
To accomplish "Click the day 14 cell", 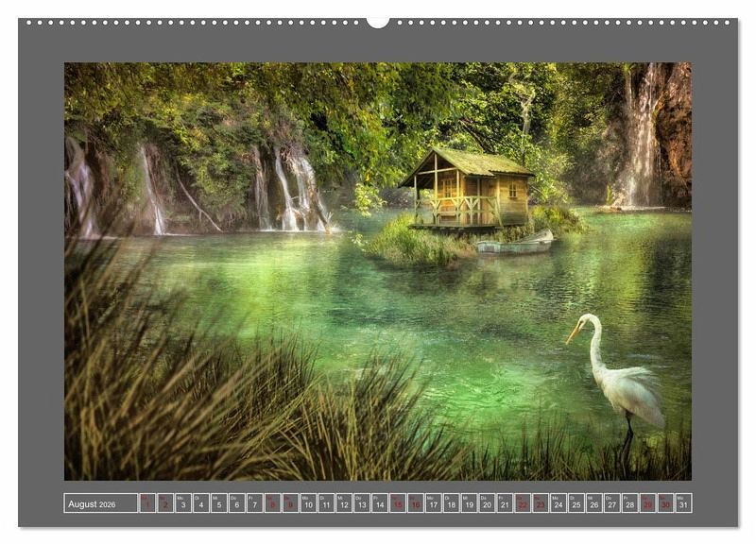I will click(380, 502).
